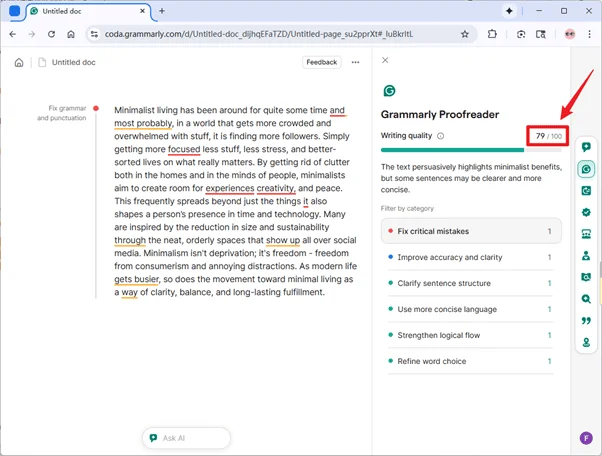Click the Grammarly Proofreader heading
Screen dimensions: 602x456
tap(440, 114)
